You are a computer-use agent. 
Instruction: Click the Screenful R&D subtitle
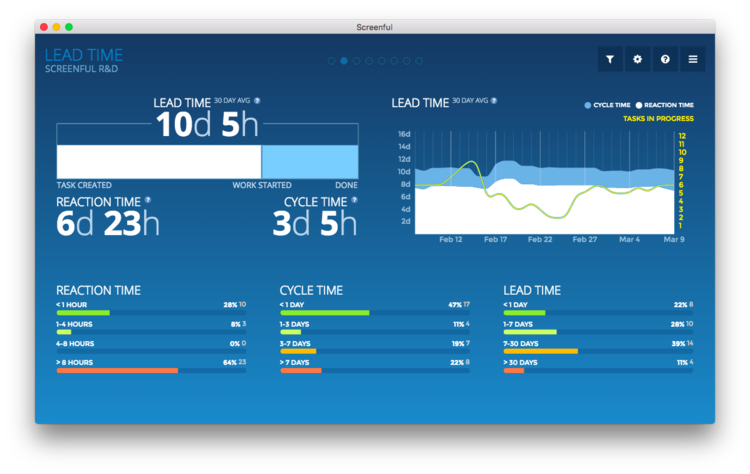81,69
